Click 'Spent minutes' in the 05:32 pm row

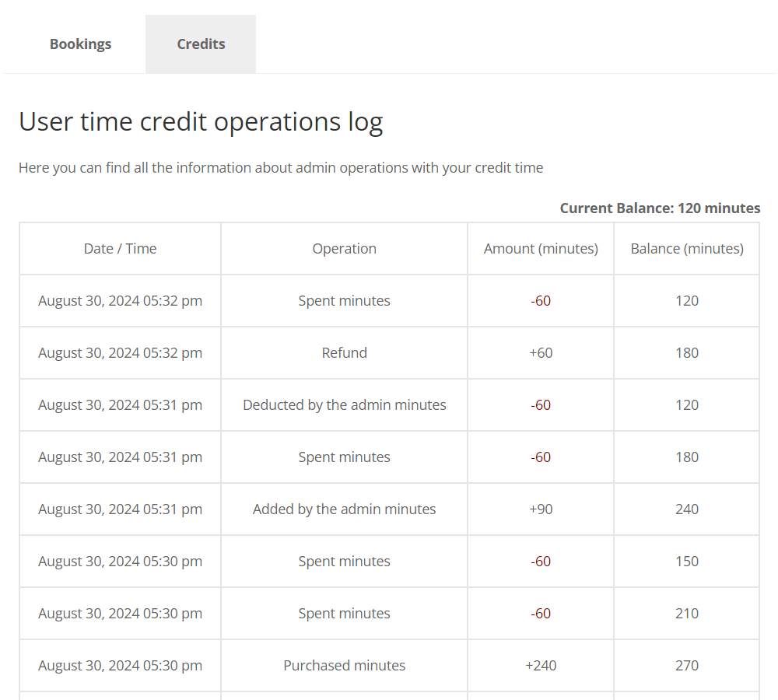coord(345,301)
